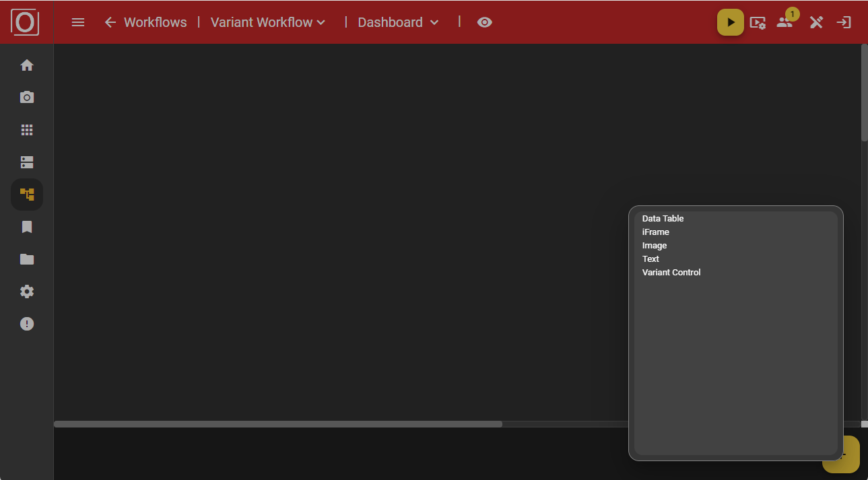Go back using the Workflows breadcrumb link
This screenshot has height=480, width=868.
(145, 22)
